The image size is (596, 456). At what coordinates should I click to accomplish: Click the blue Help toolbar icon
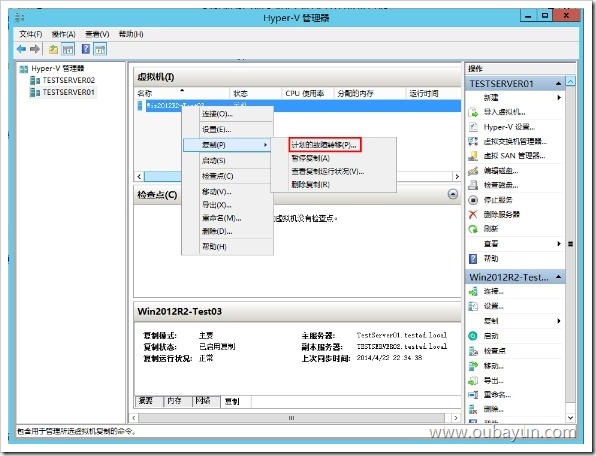tap(86, 49)
